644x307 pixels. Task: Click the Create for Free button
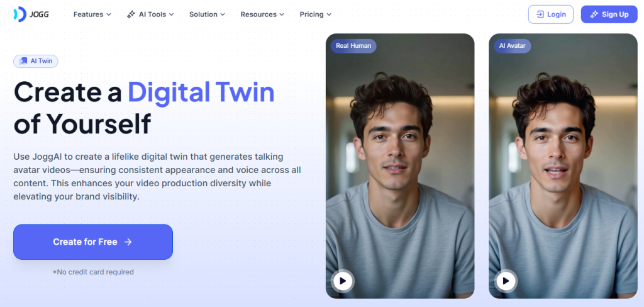pyautogui.click(x=93, y=242)
